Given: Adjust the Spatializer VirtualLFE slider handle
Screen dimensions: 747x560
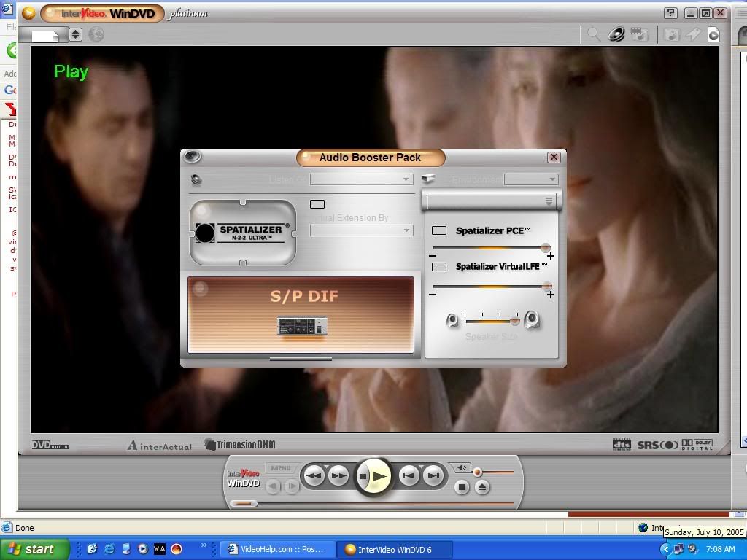Looking at the screenshot, I should click(x=547, y=286).
